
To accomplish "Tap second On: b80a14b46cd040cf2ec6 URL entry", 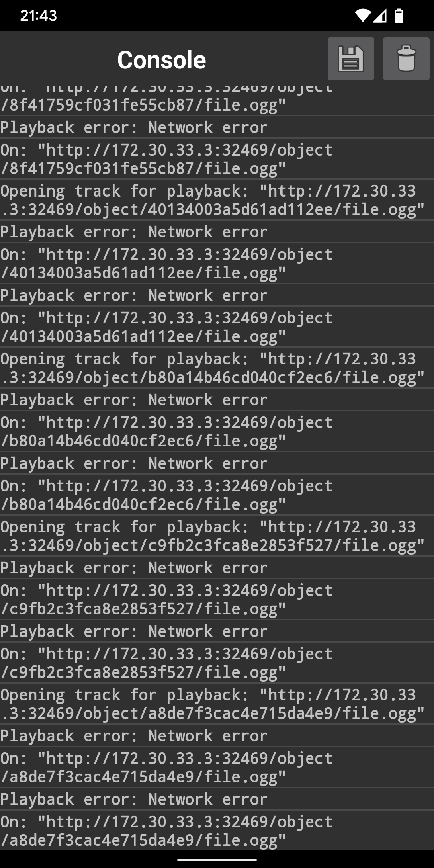I will 166,495.
